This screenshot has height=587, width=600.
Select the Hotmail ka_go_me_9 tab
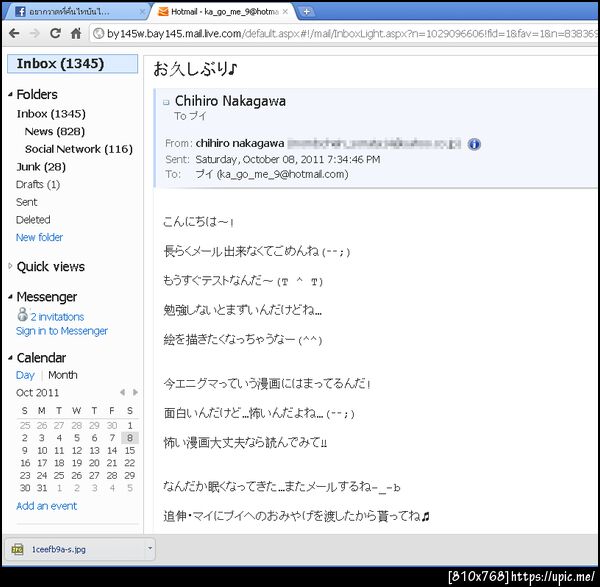pyautogui.click(x=224, y=12)
